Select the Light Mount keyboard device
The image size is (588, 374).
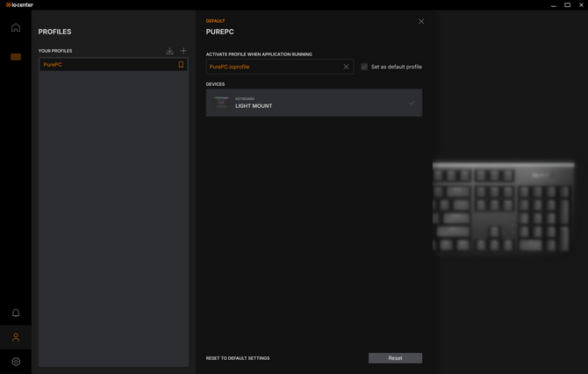click(314, 103)
